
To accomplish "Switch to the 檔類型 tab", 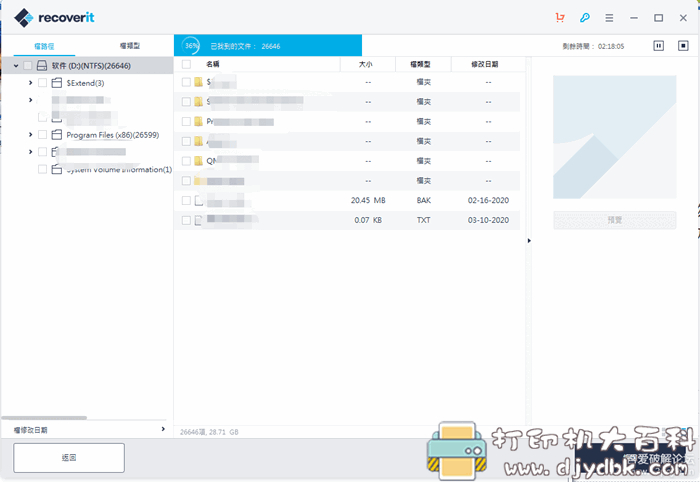I will pyautogui.click(x=130, y=46).
